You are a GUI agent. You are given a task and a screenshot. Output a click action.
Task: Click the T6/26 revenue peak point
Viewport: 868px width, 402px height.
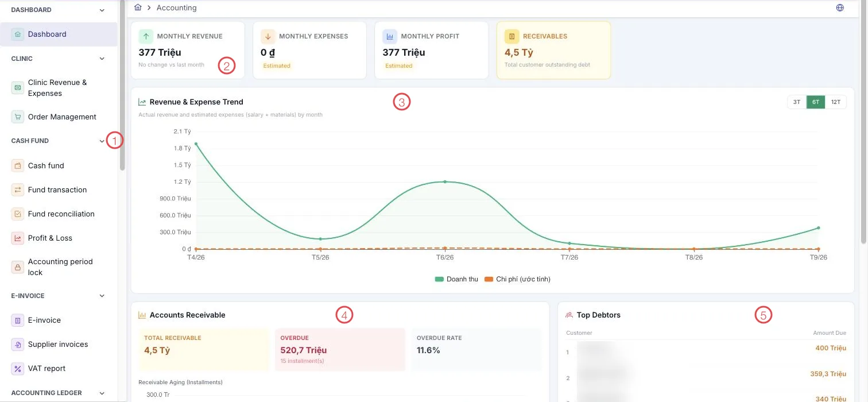point(445,181)
